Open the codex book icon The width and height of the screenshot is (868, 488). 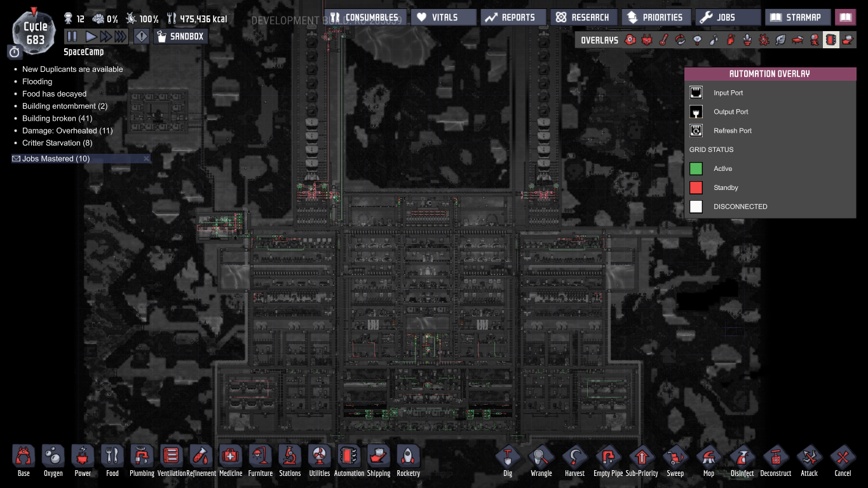(x=845, y=17)
